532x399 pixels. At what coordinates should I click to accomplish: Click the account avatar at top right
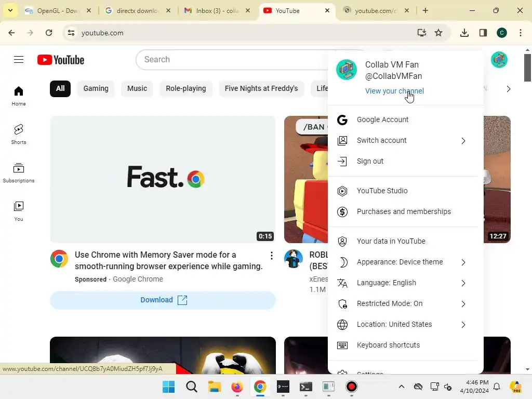[x=499, y=60]
